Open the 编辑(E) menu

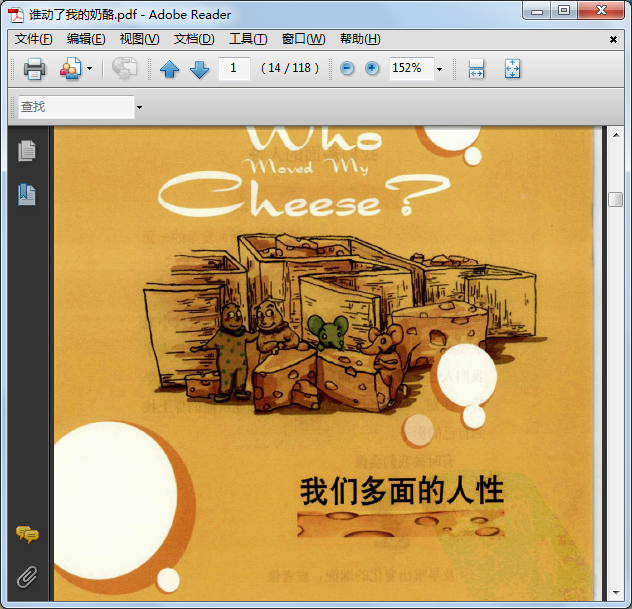click(86, 39)
